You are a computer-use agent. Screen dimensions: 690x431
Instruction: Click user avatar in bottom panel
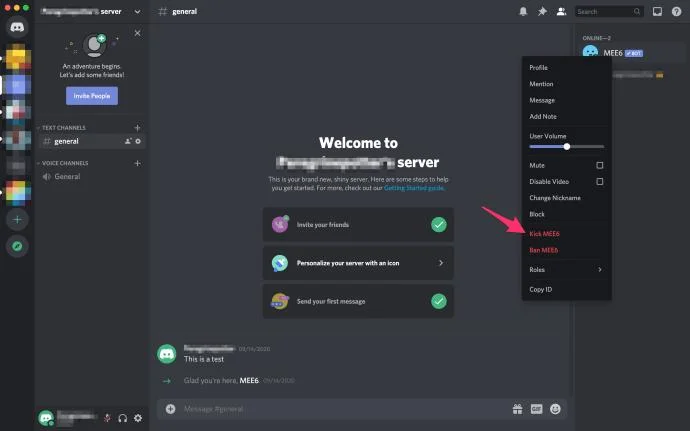tap(46, 418)
